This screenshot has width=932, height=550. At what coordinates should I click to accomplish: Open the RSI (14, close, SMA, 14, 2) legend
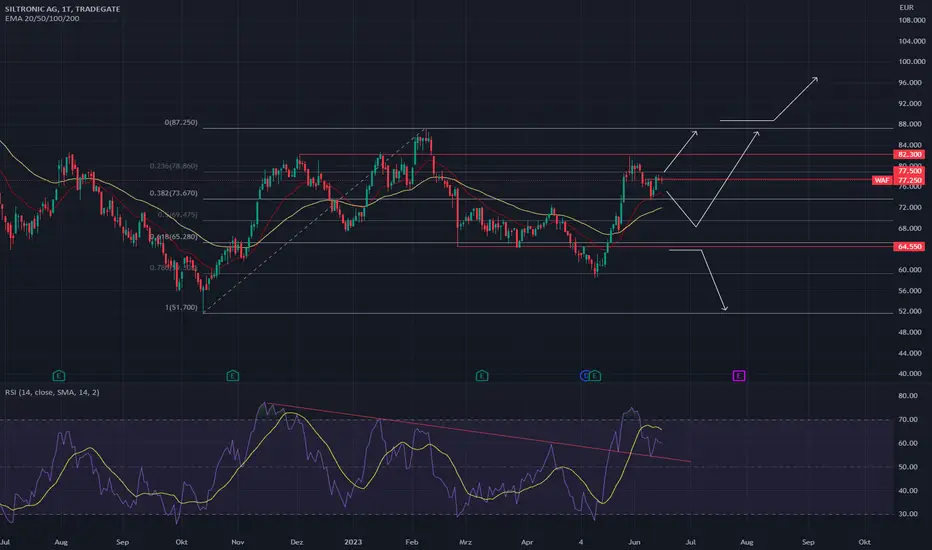tap(52, 392)
